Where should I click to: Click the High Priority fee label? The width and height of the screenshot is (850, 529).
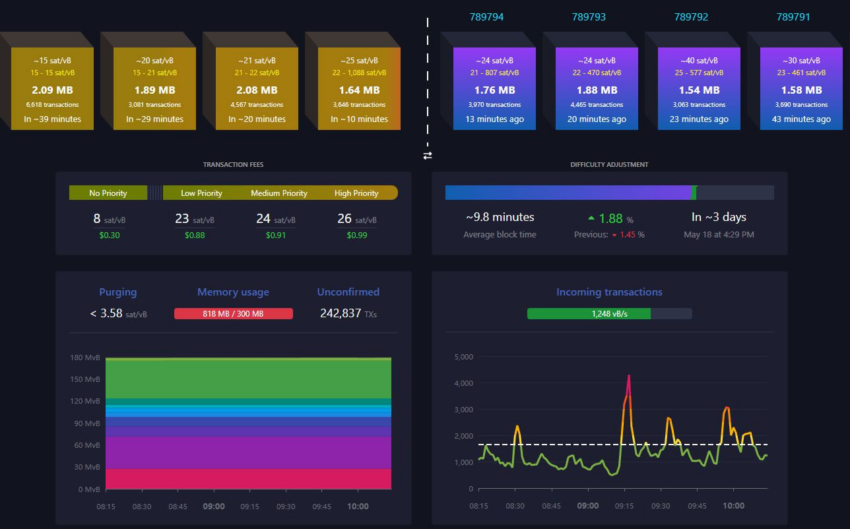(356, 193)
